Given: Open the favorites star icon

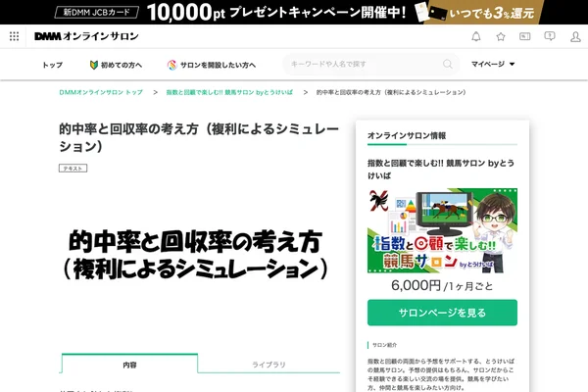Looking at the screenshot, I should [x=501, y=36].
